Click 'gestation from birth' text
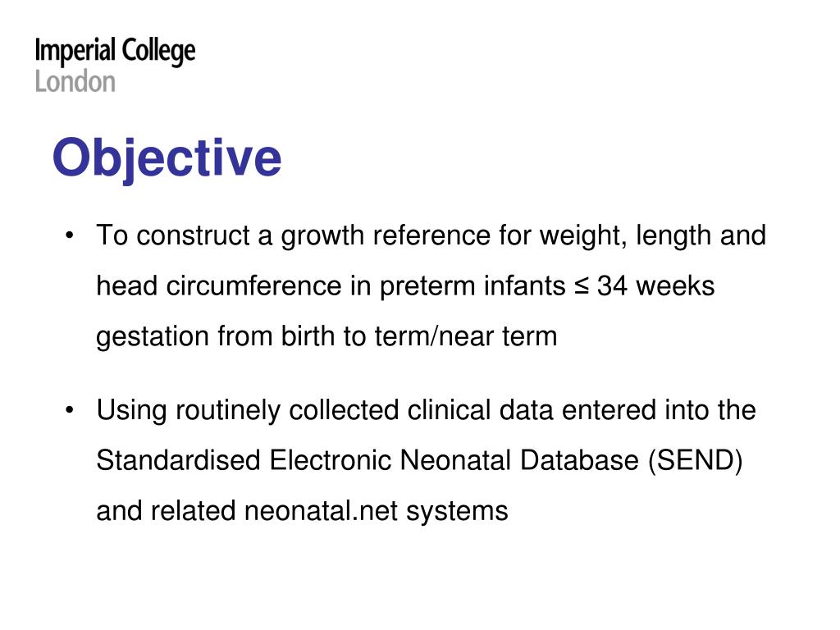Image resolution: width=840 pixels, height=630 pixels. [215, 337]
